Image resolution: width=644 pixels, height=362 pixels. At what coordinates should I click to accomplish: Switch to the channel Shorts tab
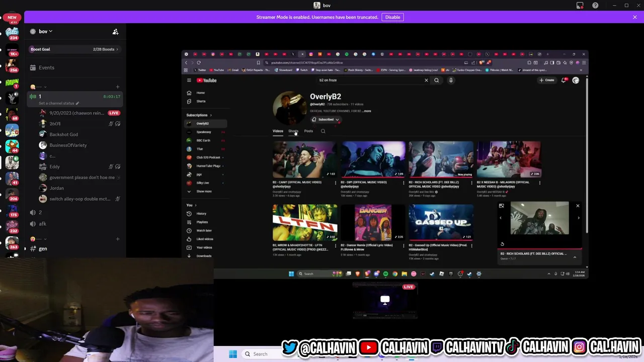pos(293,131)
